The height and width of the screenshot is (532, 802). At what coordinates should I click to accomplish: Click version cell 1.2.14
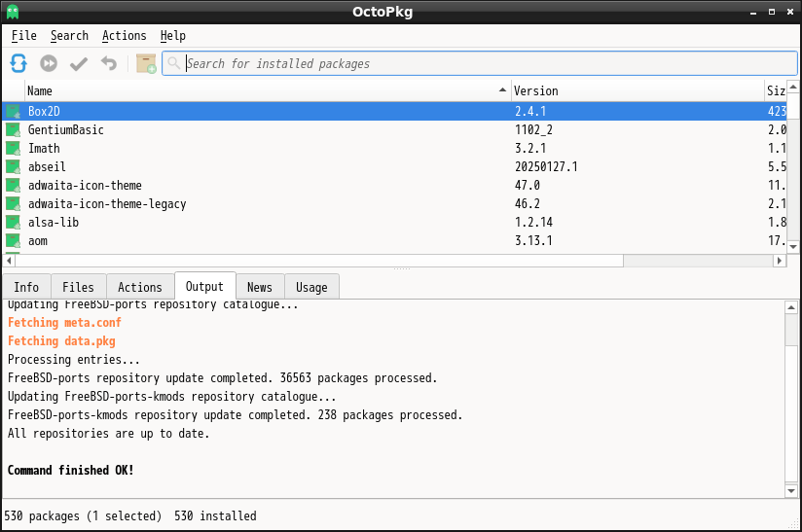tap(533, 222)
